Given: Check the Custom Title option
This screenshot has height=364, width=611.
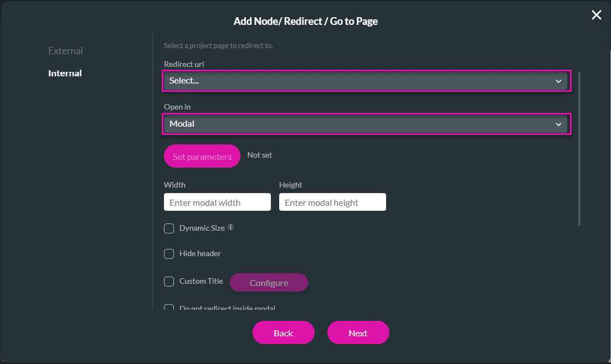Looking at the screenshot, I should (x=169, y=282).
